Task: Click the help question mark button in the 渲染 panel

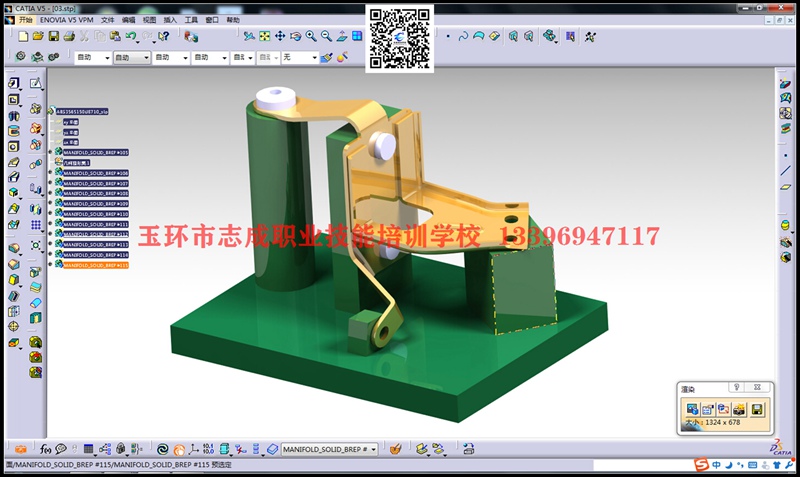Action: 736,387
